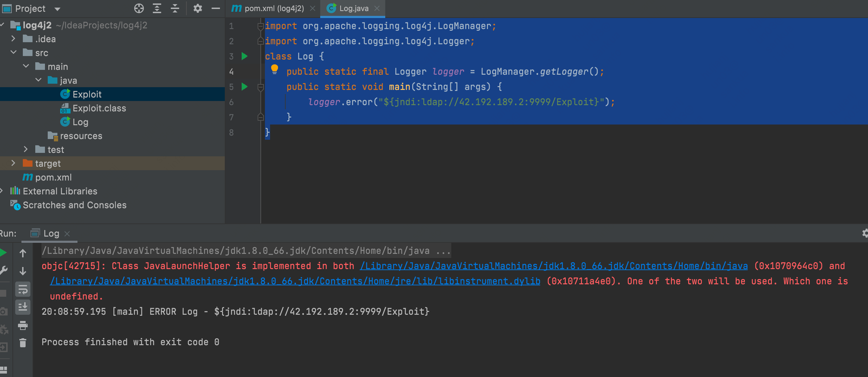
Task: Click the locate/select opened file crosshair icon
Action: click(x=139, y=8)
